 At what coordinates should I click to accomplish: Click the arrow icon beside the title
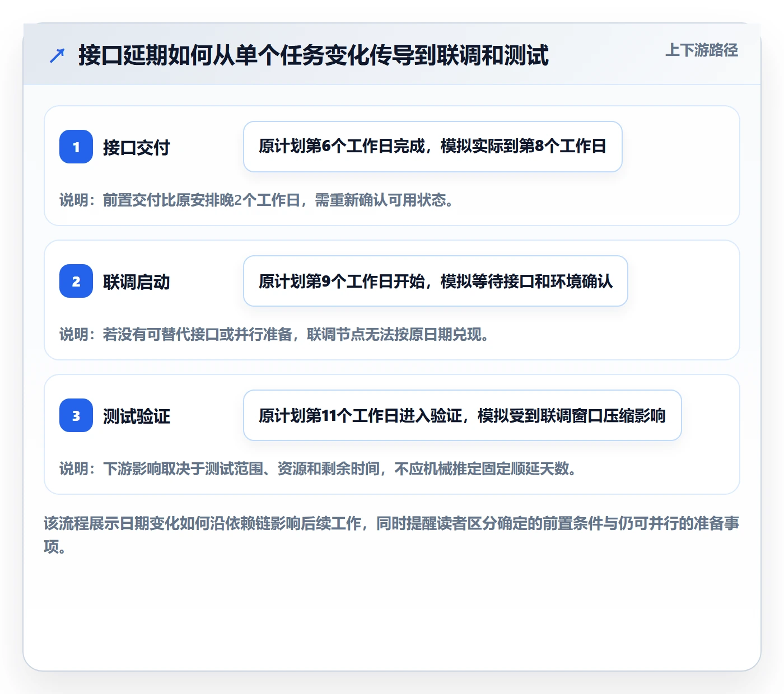[57, 55]
